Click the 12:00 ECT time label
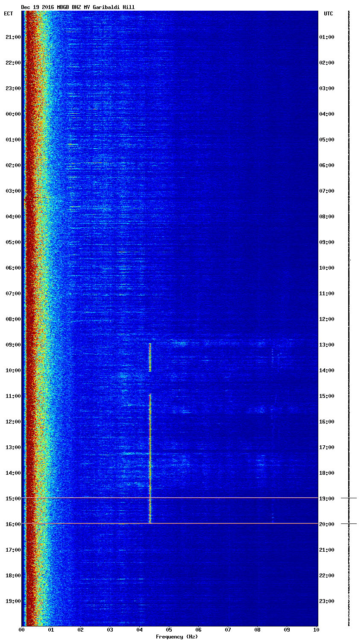Screen dimensions: 364x641 point(13,422)
